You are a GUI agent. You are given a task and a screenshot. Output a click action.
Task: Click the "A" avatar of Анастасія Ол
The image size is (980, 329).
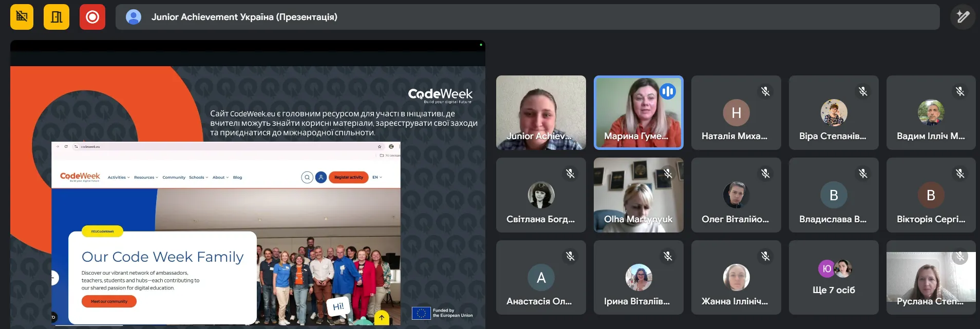coord(541,278)
